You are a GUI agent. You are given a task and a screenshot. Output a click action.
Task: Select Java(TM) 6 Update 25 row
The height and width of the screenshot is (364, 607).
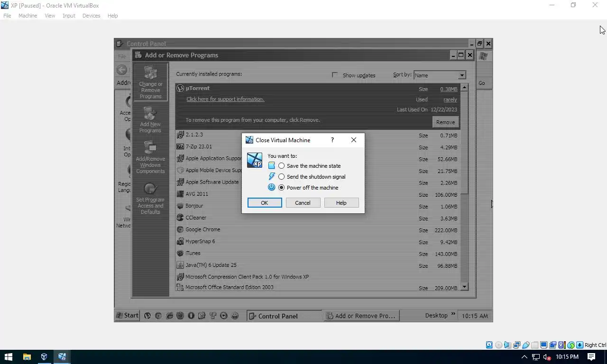coord(317,265)
